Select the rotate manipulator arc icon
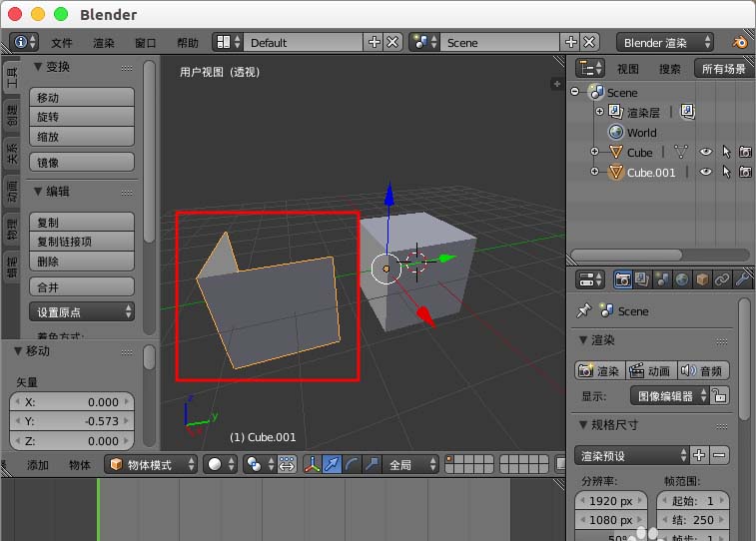Image resolution: width=756 pixels, height=541 pixels. [x=352, y=464]
